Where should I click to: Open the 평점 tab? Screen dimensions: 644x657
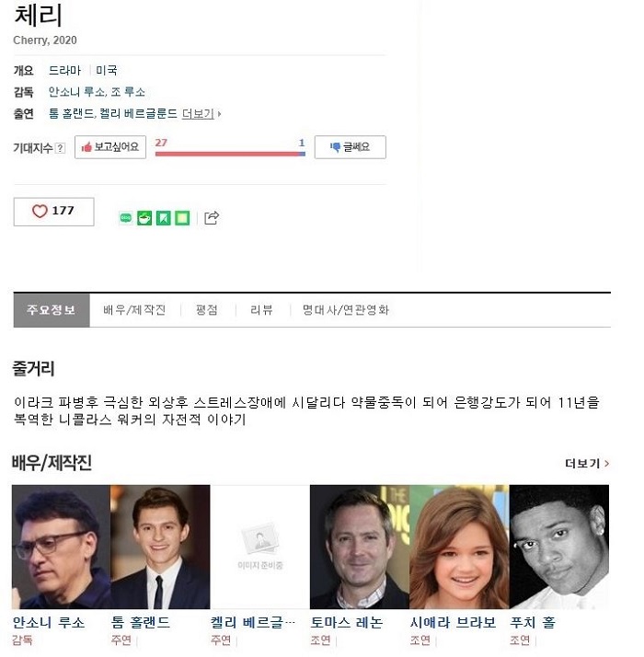pyautogui.click(x=207, y=310)
